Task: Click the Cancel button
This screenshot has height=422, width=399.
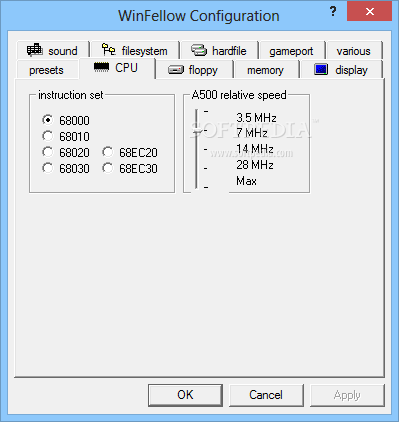Action: pos(266,395)
